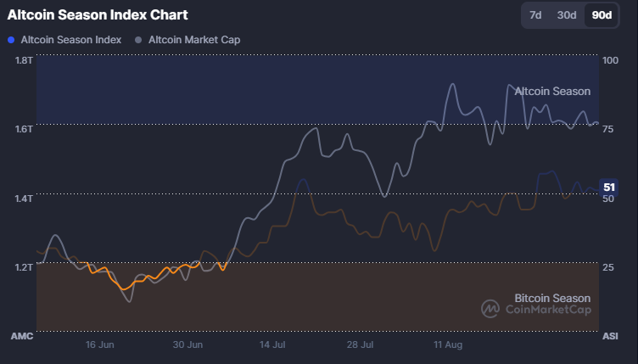Switch to the 7d time range
The width and height of the screenshot is (638, 364).
pyautogui.click(x=535, y=15)
